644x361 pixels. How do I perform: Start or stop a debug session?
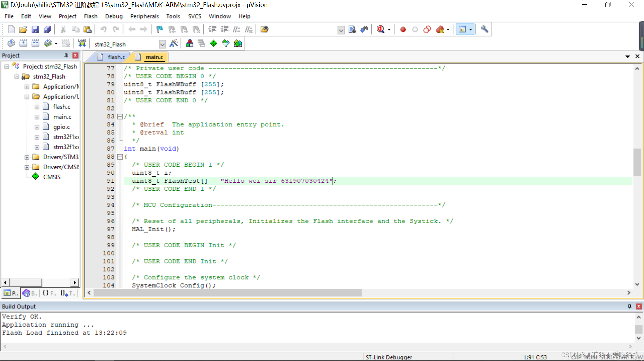click(381, 29)
